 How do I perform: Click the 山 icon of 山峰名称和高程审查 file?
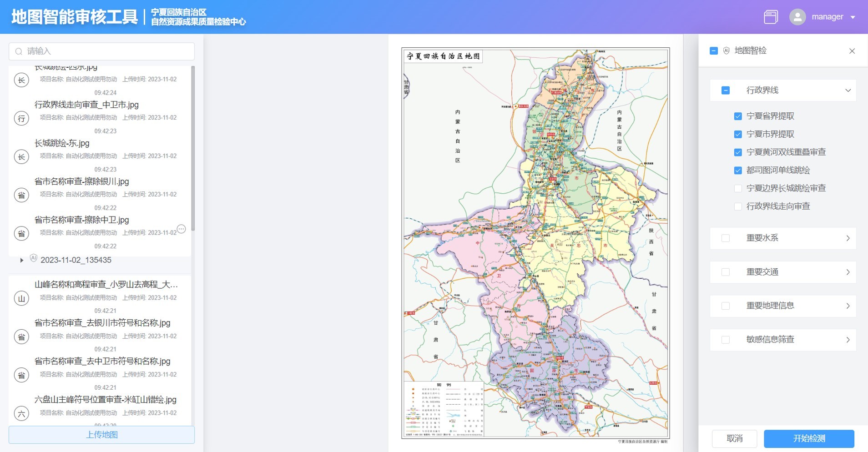pos(21,298)
